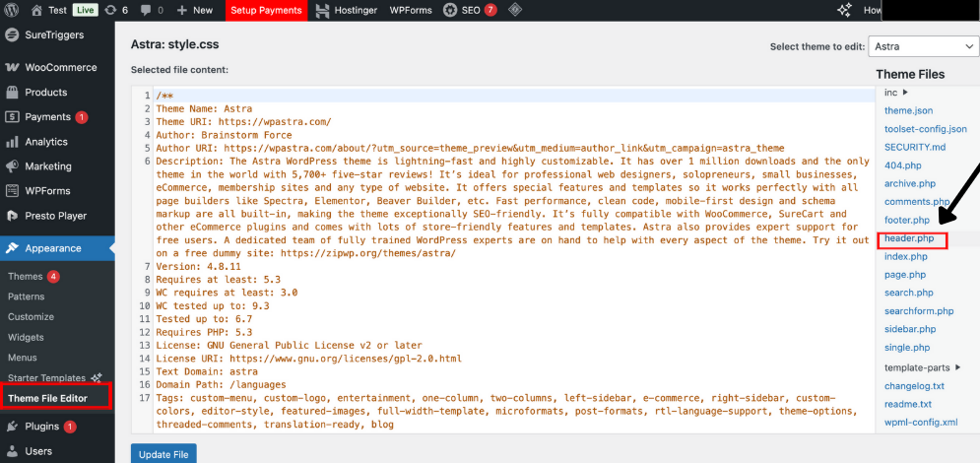The height and width of the screenshot is (463, 980).
Task: Click the WordPress logo icon
Action: pos(13,10)
